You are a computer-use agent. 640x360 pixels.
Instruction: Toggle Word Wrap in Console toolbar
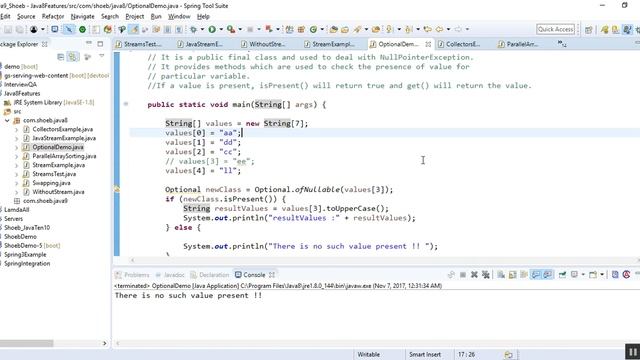tap(524, 275)
